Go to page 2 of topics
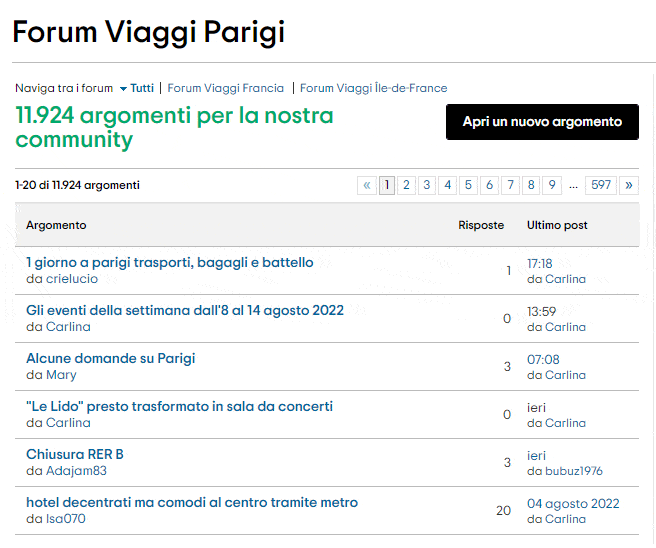The height and width of the screenshot is (548, 656). (x=407, y=185)
